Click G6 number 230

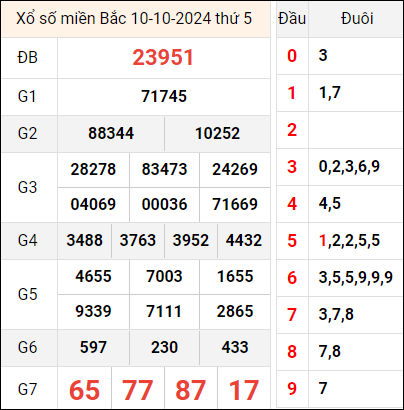click(164, 347)
